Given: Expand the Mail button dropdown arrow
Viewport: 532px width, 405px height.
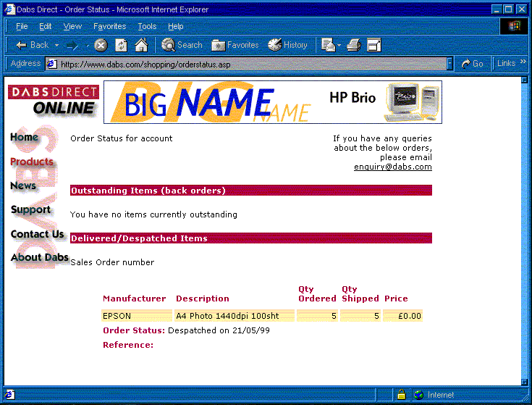Looking at the screenshot, I should tap(339, 45).
